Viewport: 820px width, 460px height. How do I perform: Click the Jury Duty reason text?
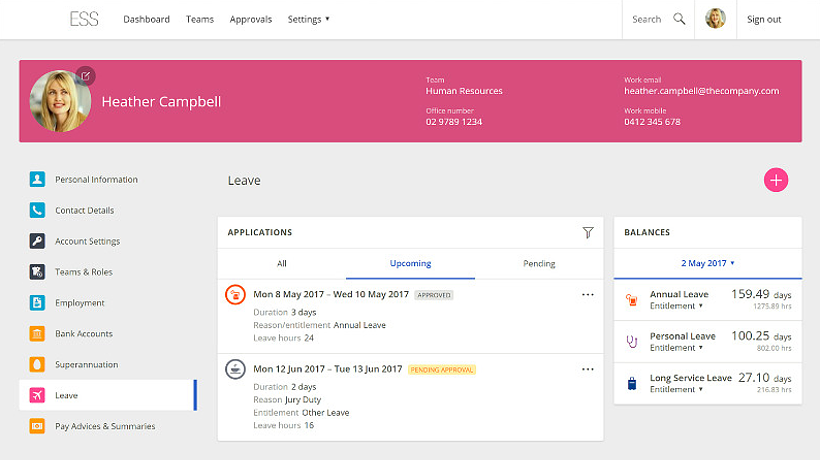pyautogui.click(x=303, y=400)
